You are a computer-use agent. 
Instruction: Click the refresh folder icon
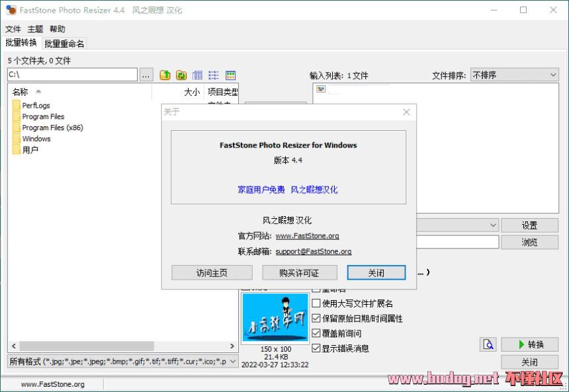181,75
